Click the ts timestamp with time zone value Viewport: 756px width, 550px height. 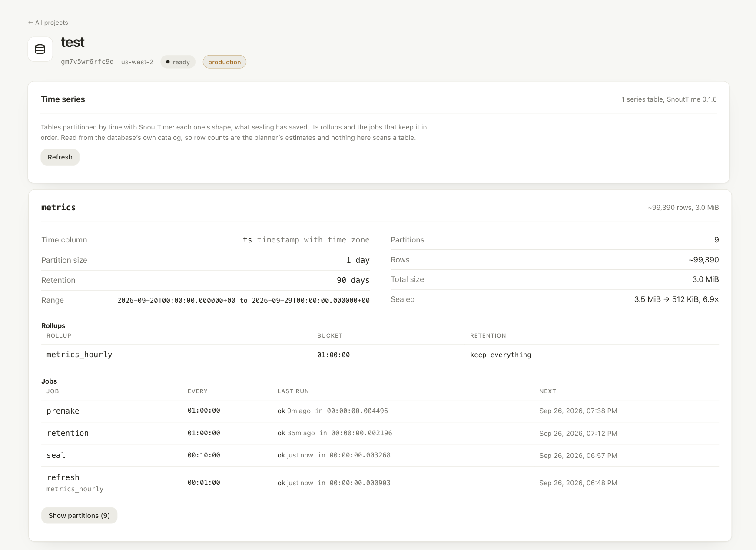click(306, 240)
